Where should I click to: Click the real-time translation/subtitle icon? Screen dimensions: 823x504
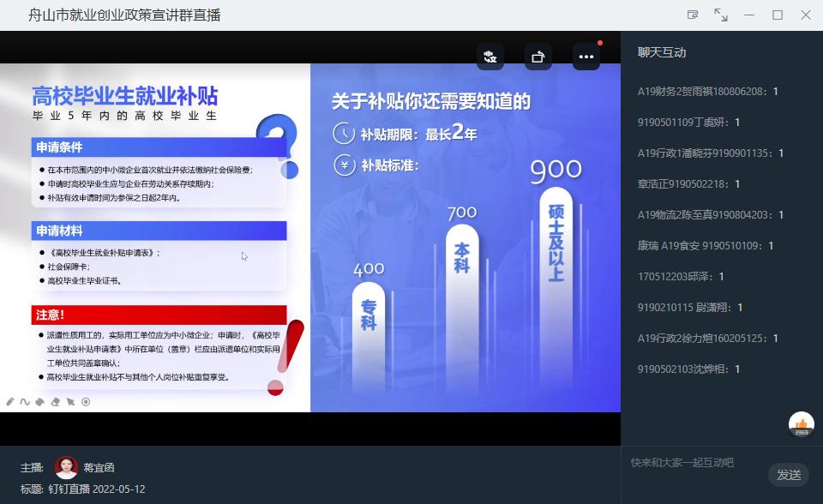[x=490, y=57]
